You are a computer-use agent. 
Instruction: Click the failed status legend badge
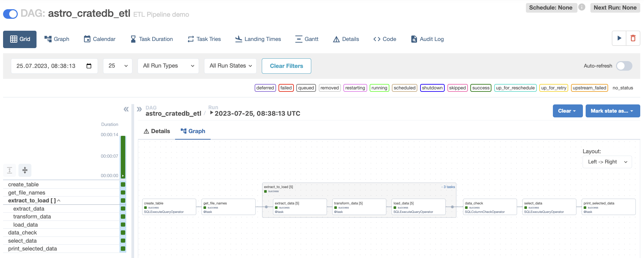(286, 88)
